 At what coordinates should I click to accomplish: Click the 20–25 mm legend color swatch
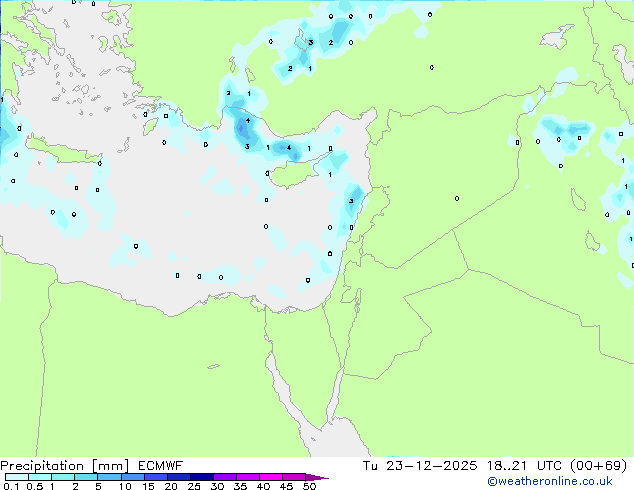179,477
